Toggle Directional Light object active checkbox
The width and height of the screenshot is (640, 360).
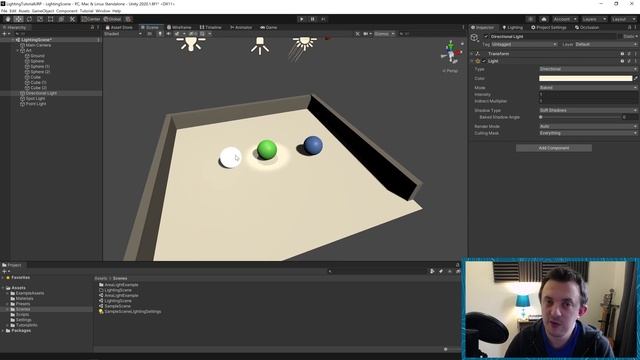(486, 37)
